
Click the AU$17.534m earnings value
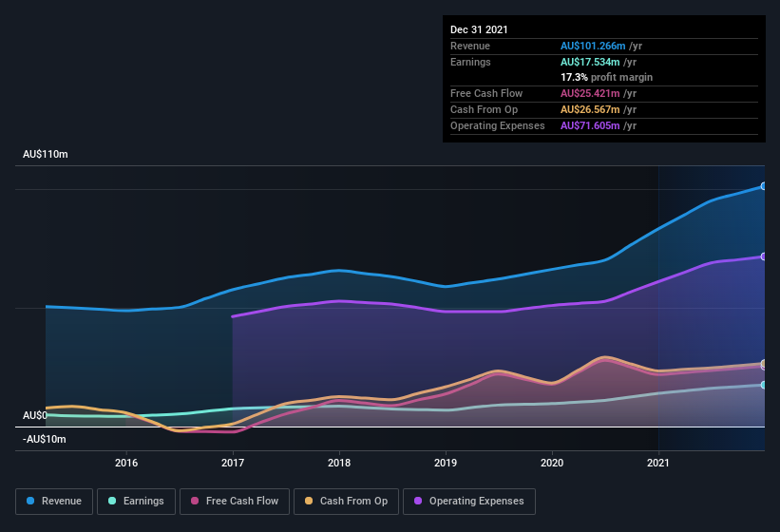(590, 62)
